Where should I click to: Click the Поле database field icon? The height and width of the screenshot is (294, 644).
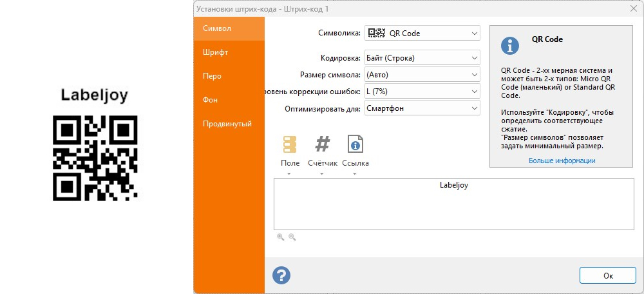pyautogui.click(x=290, y=144)
